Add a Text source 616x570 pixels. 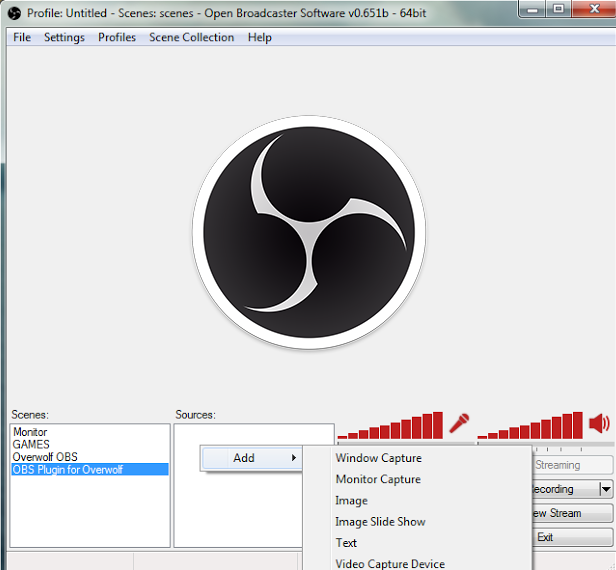click(346, 543)
